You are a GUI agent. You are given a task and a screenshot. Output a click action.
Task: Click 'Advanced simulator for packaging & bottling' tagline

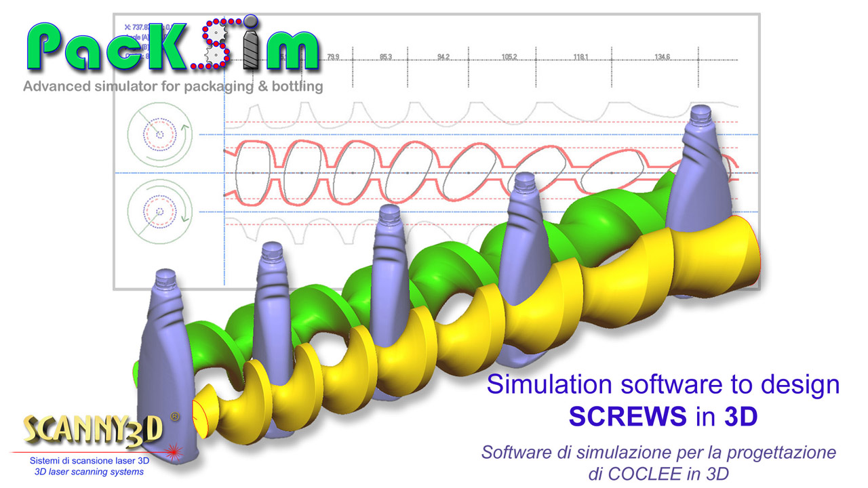(173, 87)
